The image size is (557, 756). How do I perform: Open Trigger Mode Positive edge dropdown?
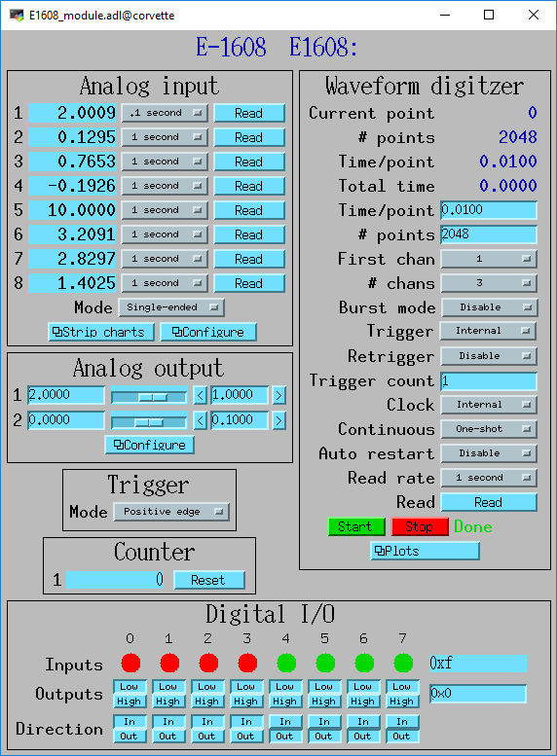tap(171, 512)
